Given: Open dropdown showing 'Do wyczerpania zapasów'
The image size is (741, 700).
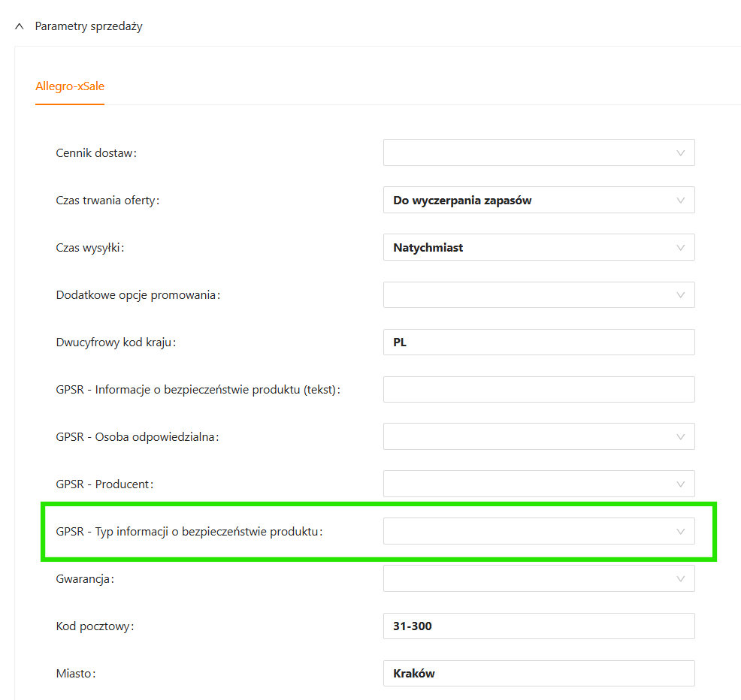Looking at the screenshot, I should tap(538, 201).
